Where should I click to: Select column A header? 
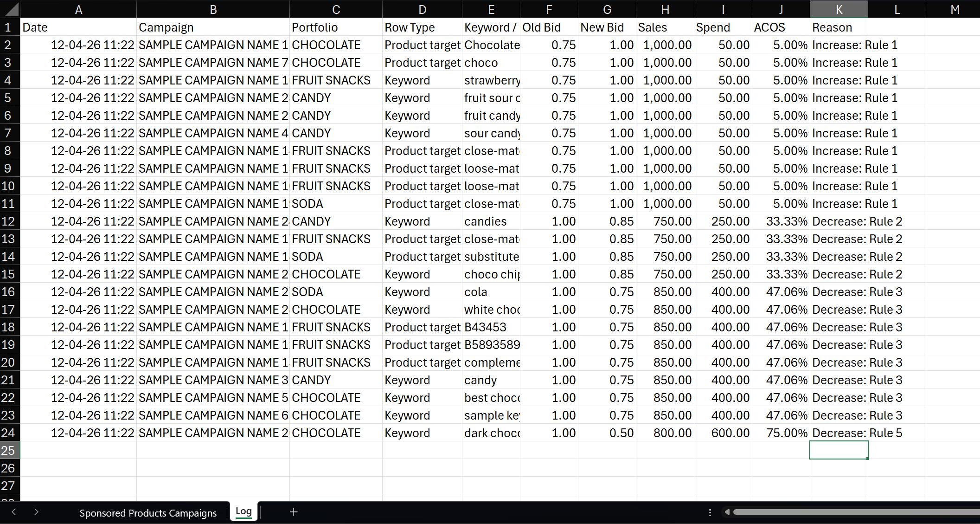pos(78,9)
